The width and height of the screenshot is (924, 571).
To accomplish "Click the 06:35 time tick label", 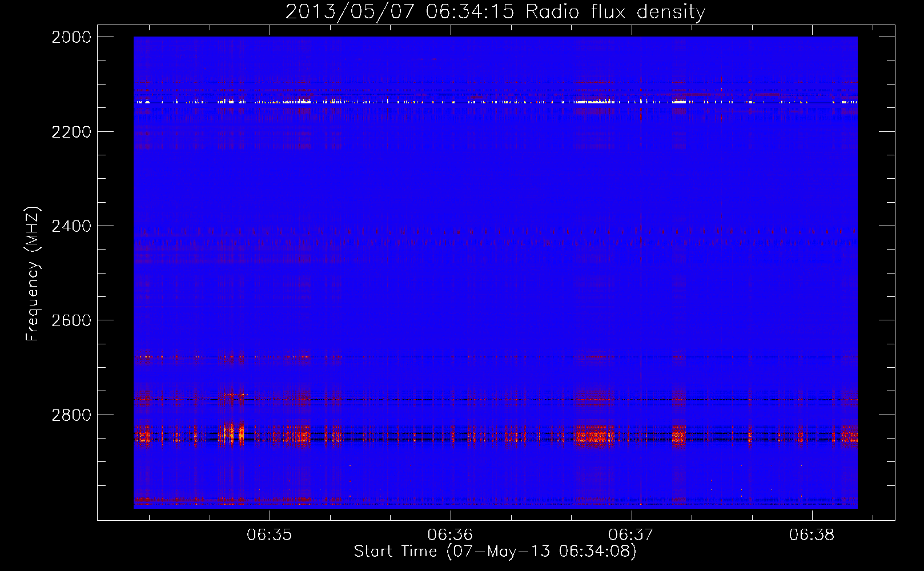I will 270,535.
